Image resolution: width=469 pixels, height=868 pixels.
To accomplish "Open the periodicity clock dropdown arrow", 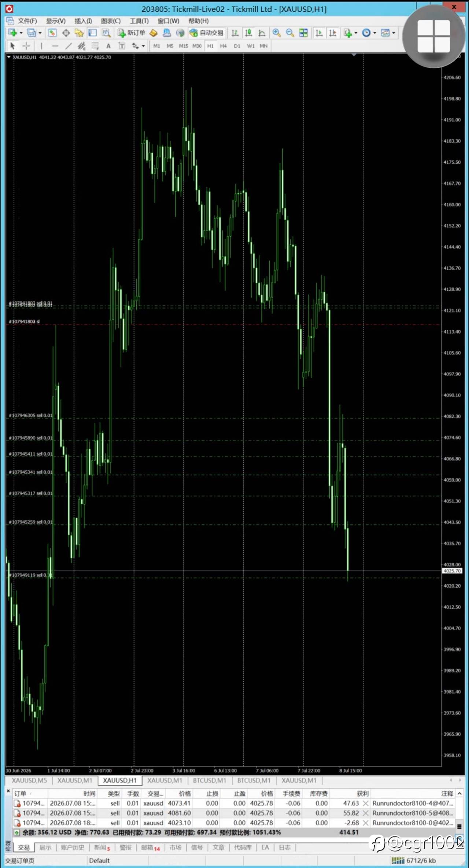I will tap(374, 33).
